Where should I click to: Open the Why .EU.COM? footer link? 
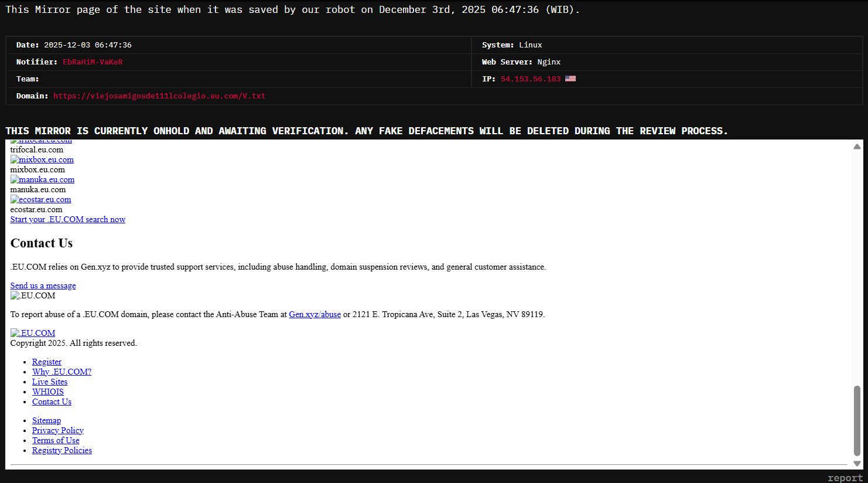[61, 372]
